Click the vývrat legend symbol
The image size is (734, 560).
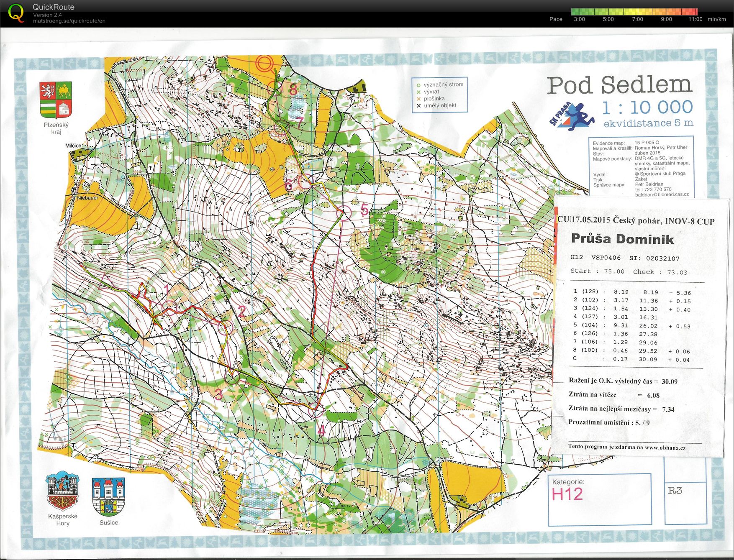coord(418,92)
